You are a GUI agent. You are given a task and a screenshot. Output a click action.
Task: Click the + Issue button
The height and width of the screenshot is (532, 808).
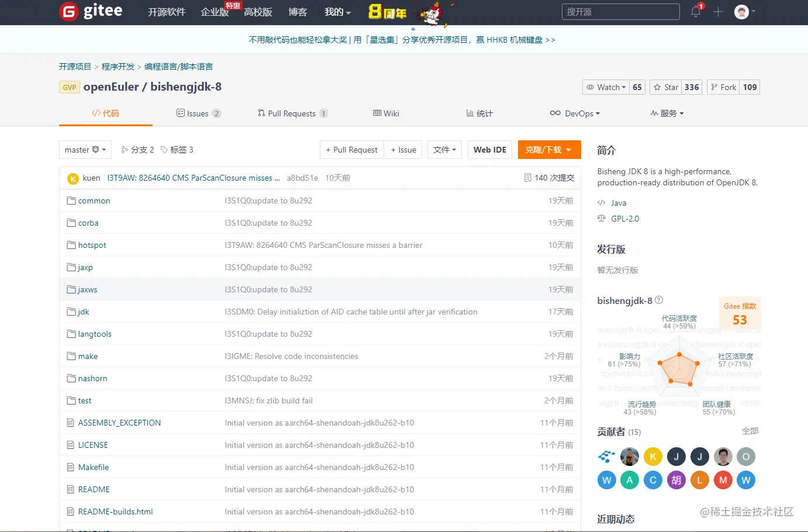point(403,150)
